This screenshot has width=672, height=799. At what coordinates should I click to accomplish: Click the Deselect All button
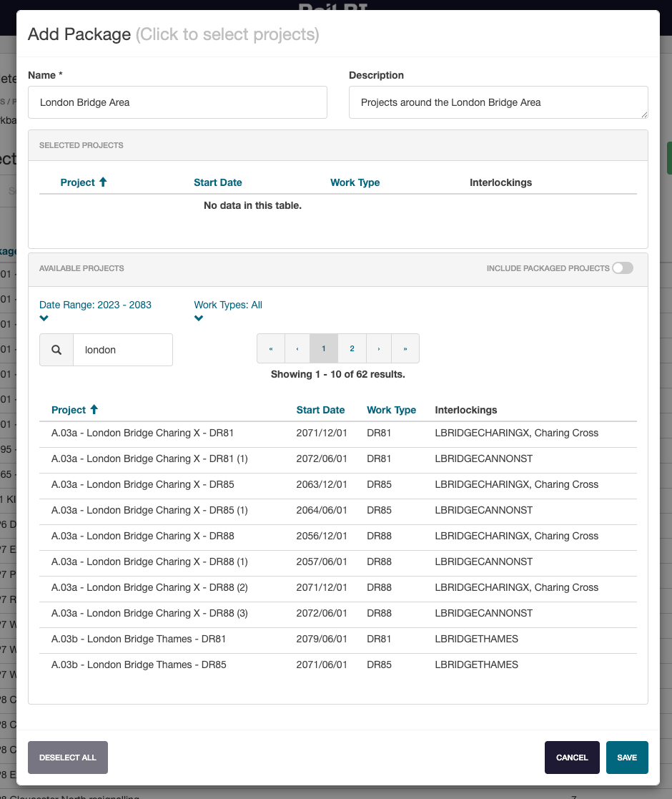[68, 758]
